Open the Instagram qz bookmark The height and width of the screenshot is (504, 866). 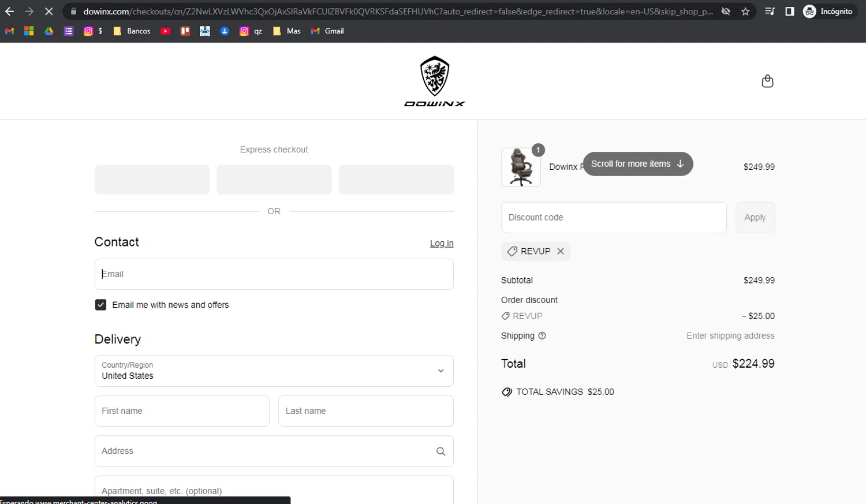251,31
